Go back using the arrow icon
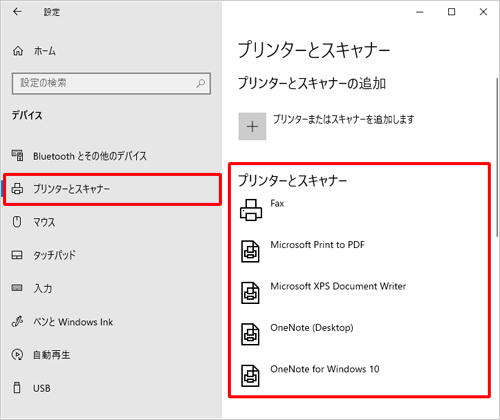The image size is (500, 420). tap(17, 12)
